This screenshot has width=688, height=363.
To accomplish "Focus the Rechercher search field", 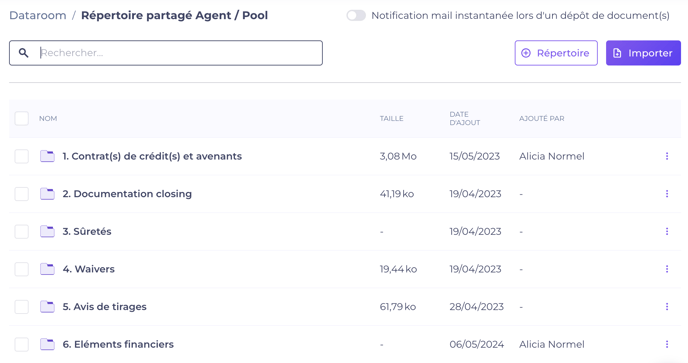I will [166, 53].
